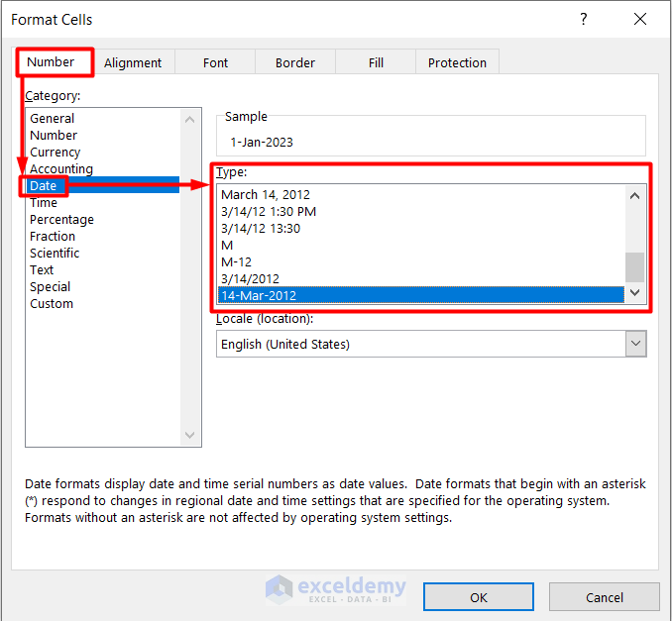
Task: Click the Type list scrollbar thumb
Action: pos(634,267)
